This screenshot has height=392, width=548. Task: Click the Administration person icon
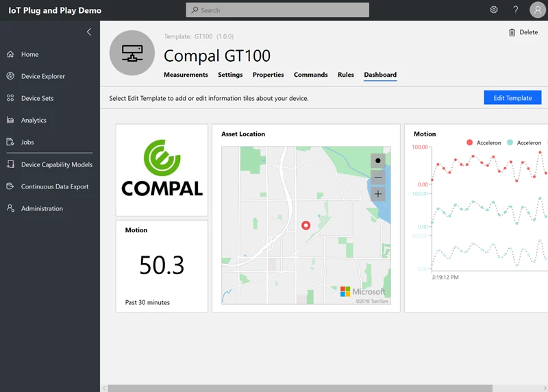[10, 208]
